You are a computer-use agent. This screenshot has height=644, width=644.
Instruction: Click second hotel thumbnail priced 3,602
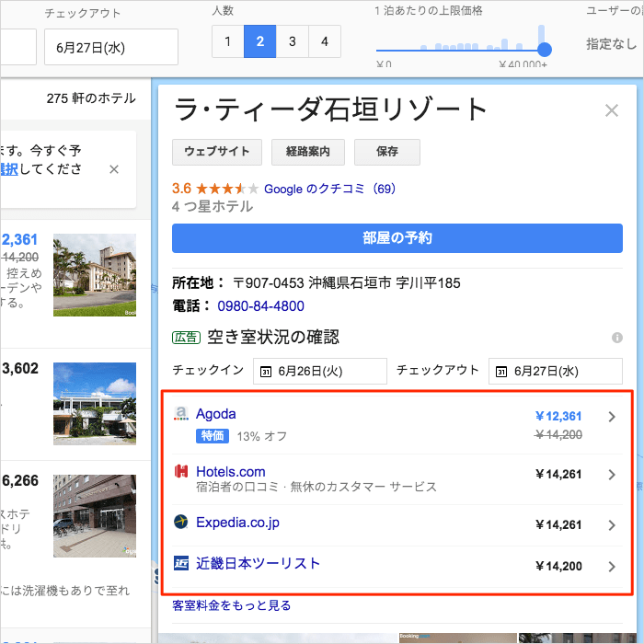point(95,404)
